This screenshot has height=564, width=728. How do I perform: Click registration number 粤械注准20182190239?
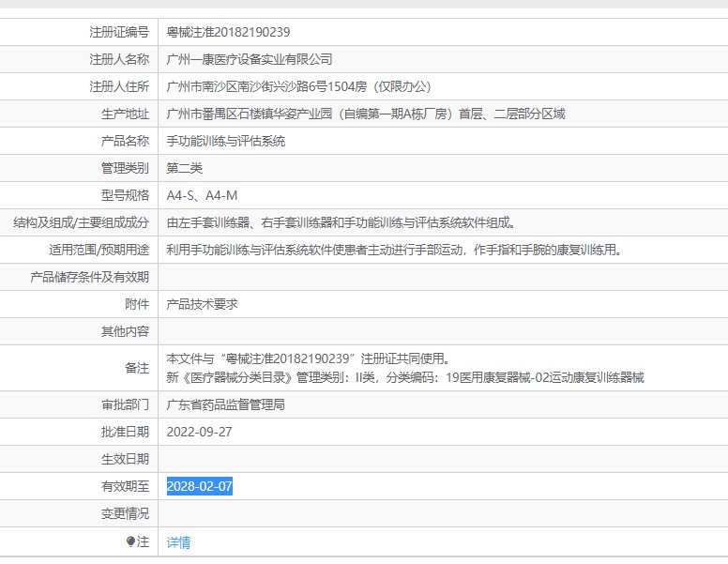(228, 32)
